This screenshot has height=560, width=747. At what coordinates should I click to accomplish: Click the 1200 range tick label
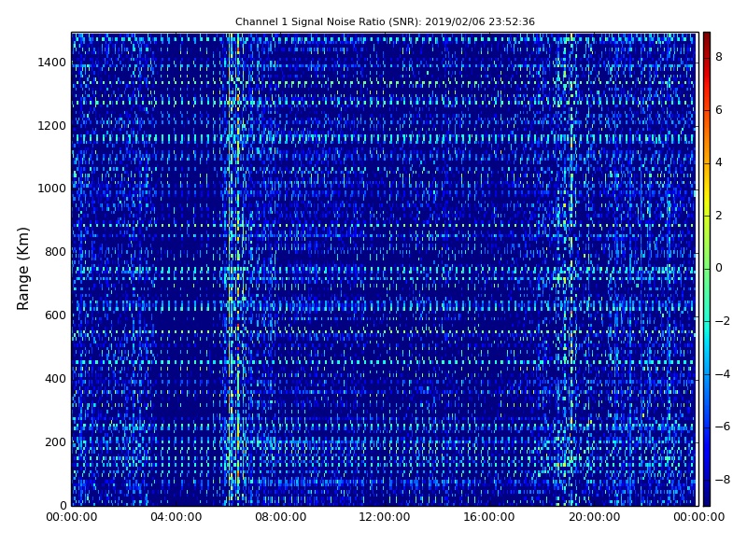click(x=52, y=126)
